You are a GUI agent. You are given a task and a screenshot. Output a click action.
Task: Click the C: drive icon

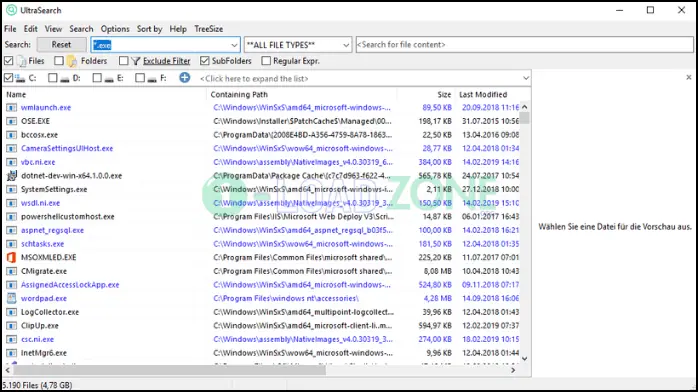point(20,78)
